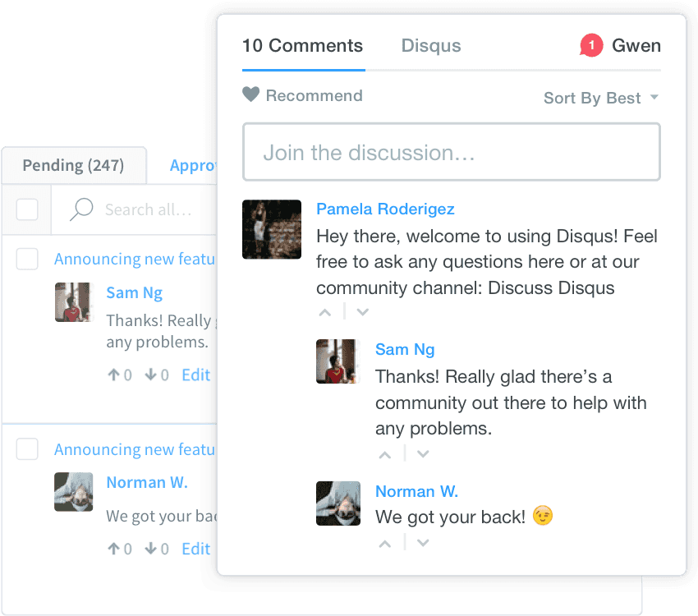
Task: Tick the select-all checkbox beside search
Action: pos(27,209)
